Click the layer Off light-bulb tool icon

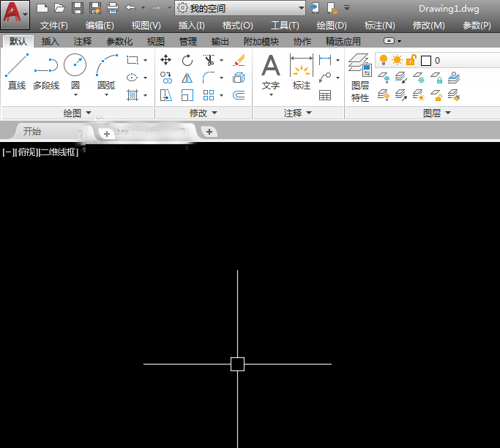click(x=384, y=78)
